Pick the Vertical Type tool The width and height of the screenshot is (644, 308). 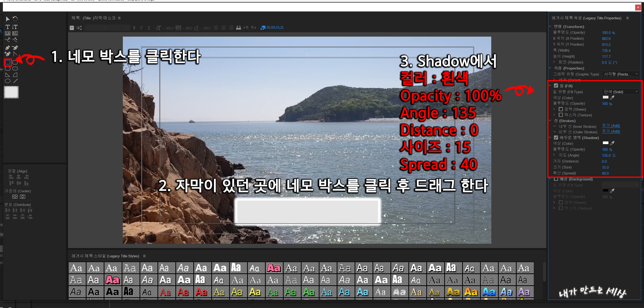click(15, 27)
